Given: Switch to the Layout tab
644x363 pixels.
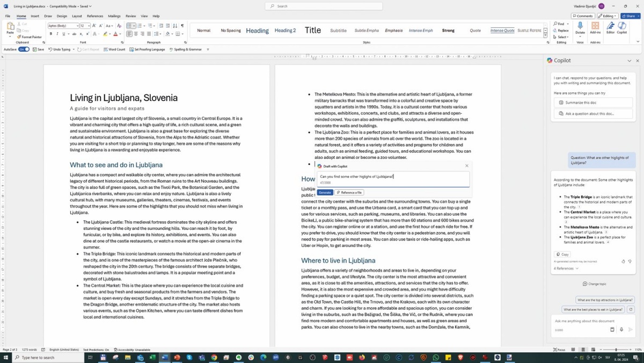Looking at the screenshot, I should pos(77,16).
